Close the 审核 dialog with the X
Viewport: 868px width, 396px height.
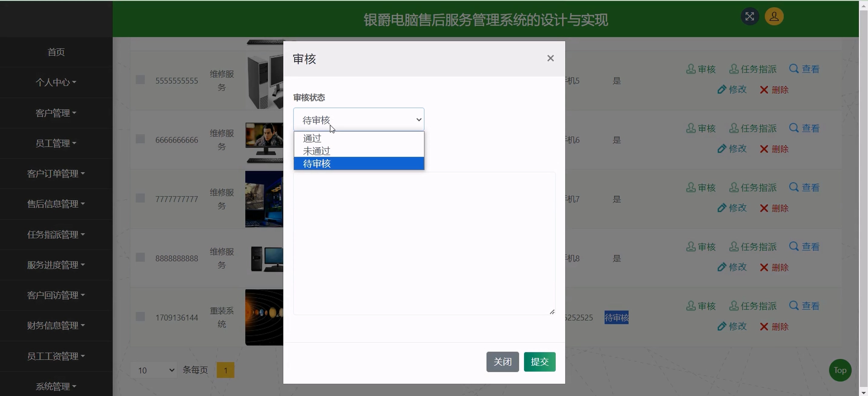click(x=550, y=58)
